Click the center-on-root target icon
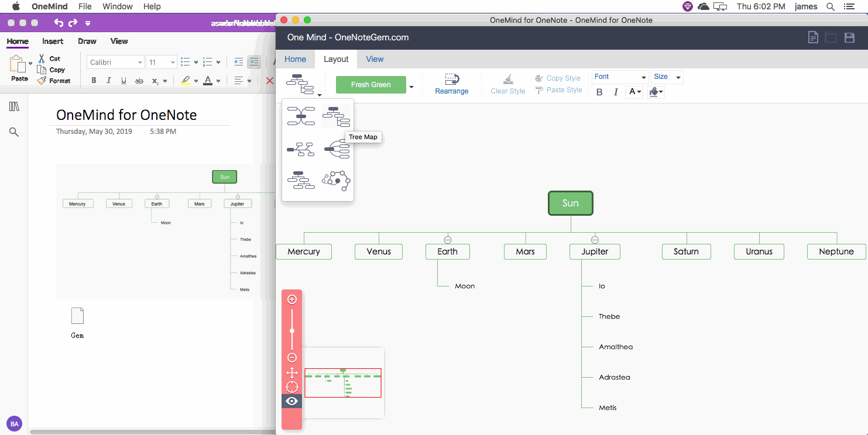868x435 pixels. tap(292, 387)
